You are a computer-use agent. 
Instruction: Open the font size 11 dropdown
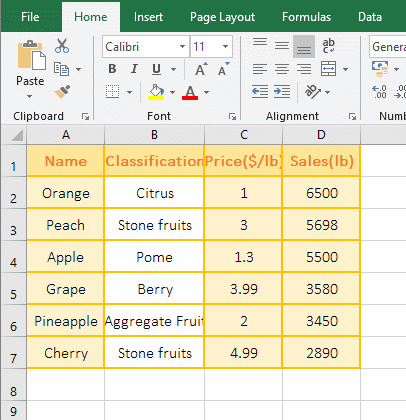coord(225,46)
